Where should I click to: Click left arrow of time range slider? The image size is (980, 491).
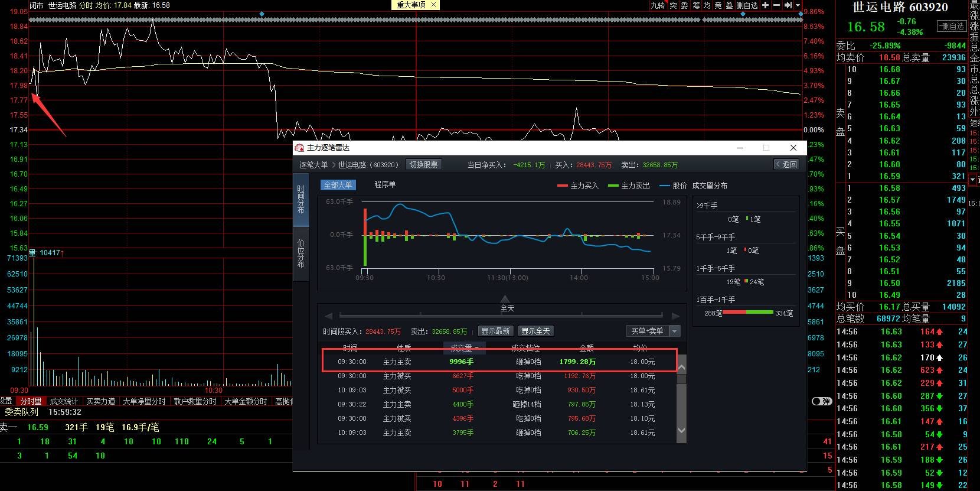pos(329,316)
